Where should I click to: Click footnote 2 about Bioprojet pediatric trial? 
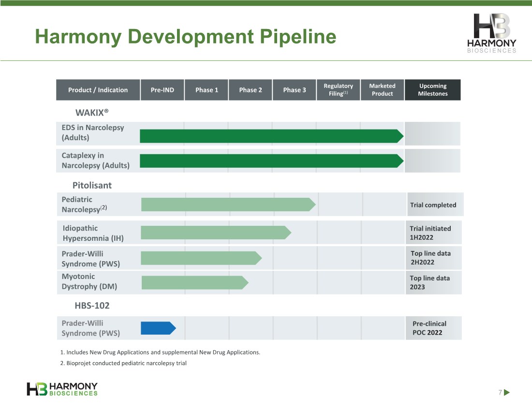coord(123,363)
